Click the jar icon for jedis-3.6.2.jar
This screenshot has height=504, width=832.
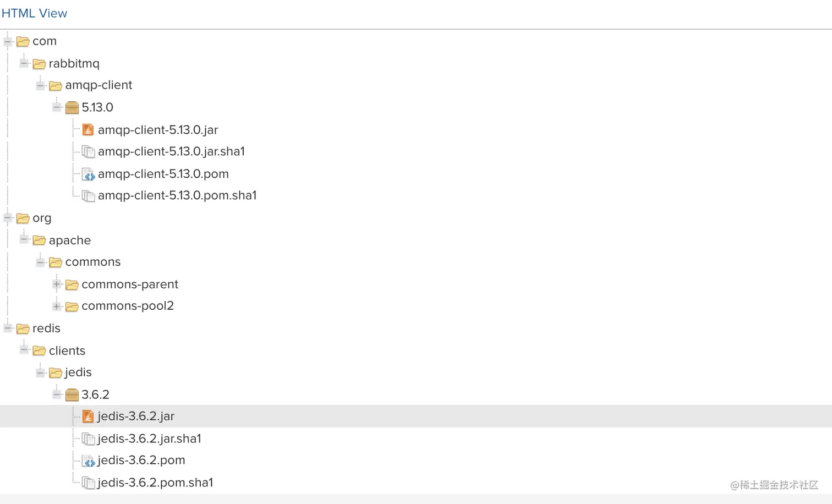point(88,417)
